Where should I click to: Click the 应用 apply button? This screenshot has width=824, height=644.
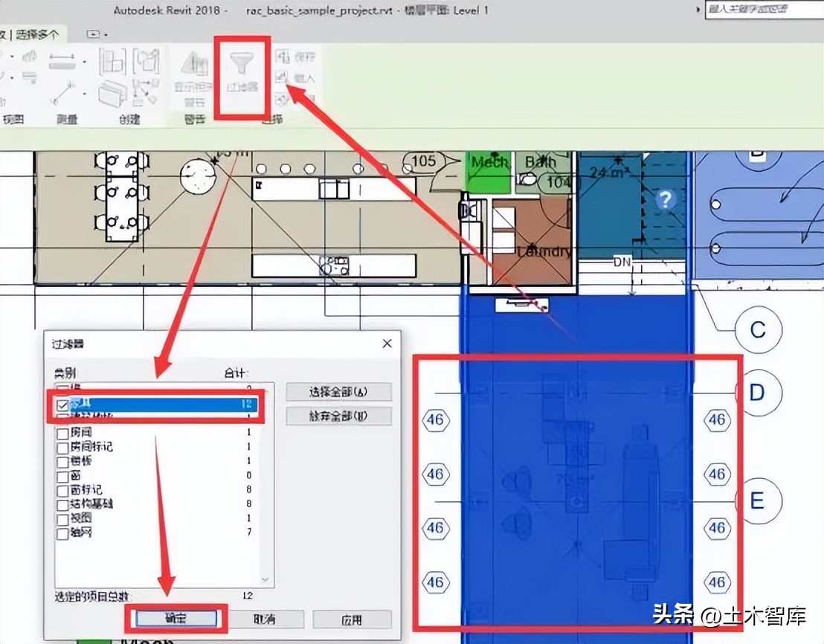pos(352,619)
